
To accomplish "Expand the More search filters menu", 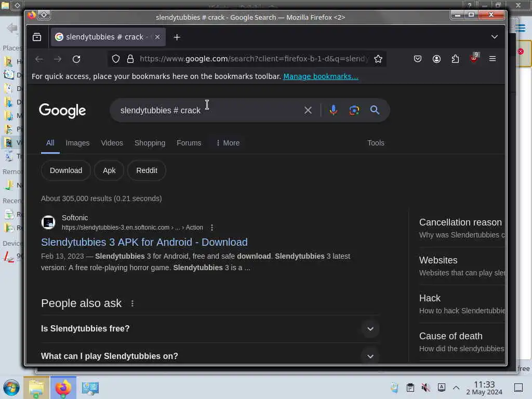I will click(x=228, y=143).
